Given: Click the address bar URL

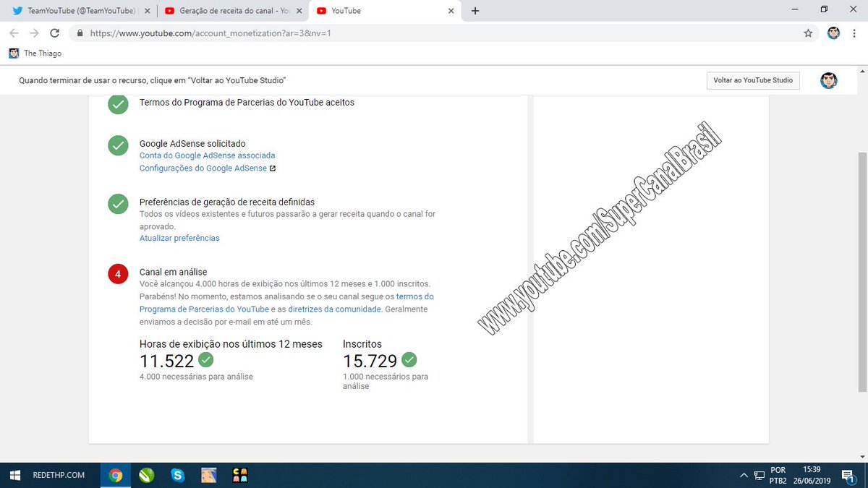Looking at the screenshot, I should point(210,33).
